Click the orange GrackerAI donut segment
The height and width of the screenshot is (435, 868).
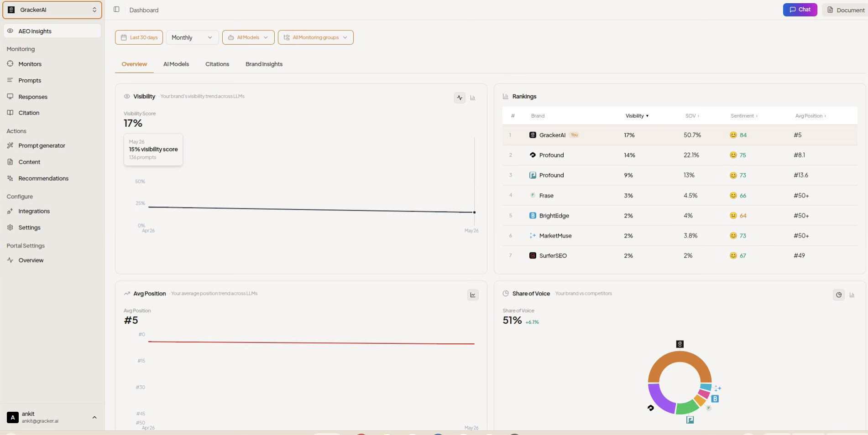tap(680, 357)
